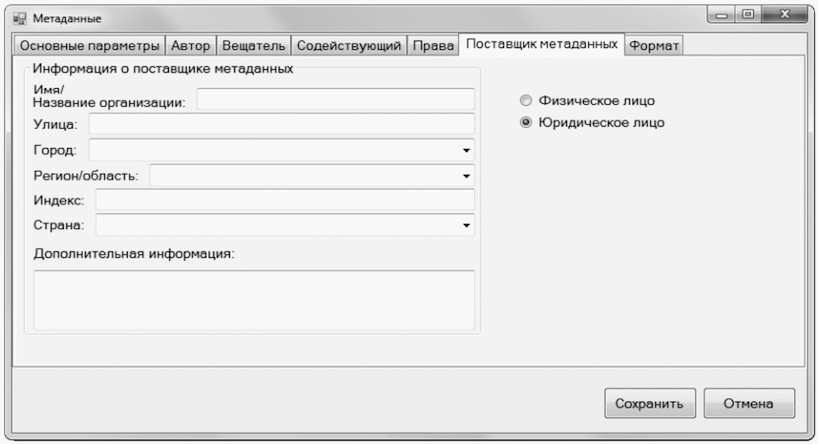
Task: Switch to the Основные параметры tab
Action: pos(90,46)
